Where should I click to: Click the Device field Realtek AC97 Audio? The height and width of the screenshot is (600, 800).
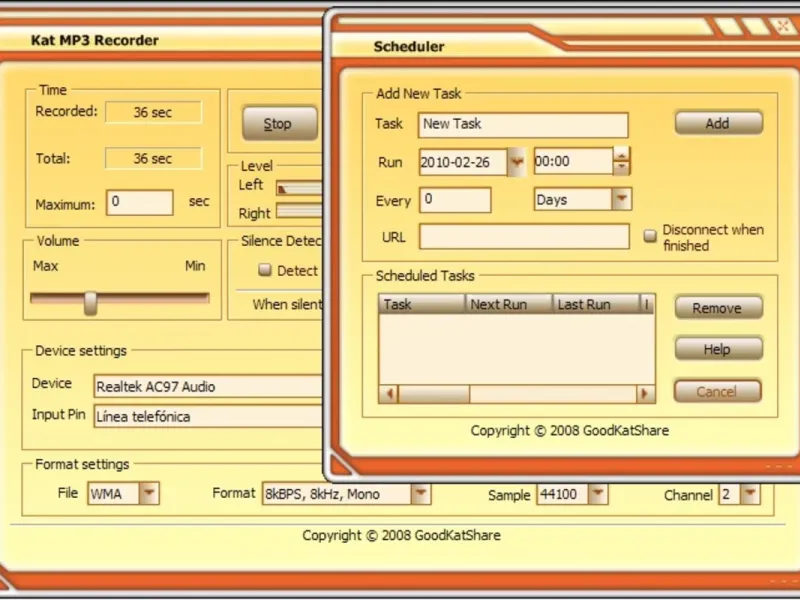tap(208, 386)
